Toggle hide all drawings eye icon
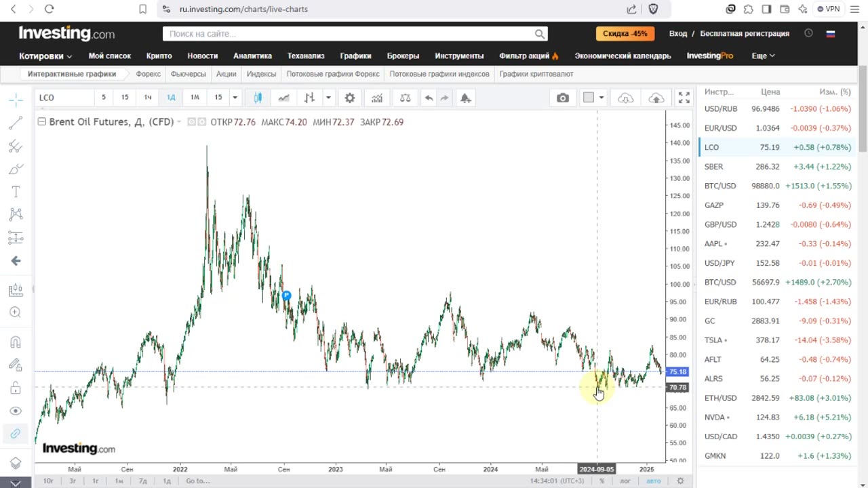Screen dimensions: 868x488 (x=16, y=411)
